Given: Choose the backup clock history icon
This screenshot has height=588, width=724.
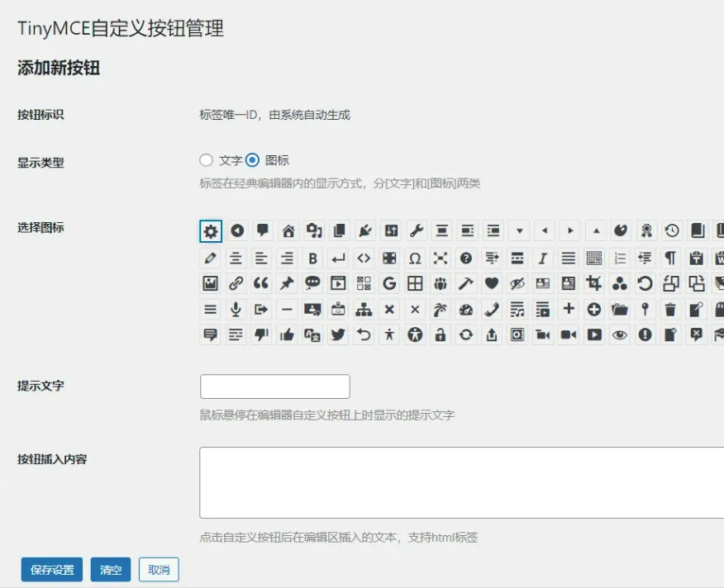Looking at the screenshot, I should point(672,230).
